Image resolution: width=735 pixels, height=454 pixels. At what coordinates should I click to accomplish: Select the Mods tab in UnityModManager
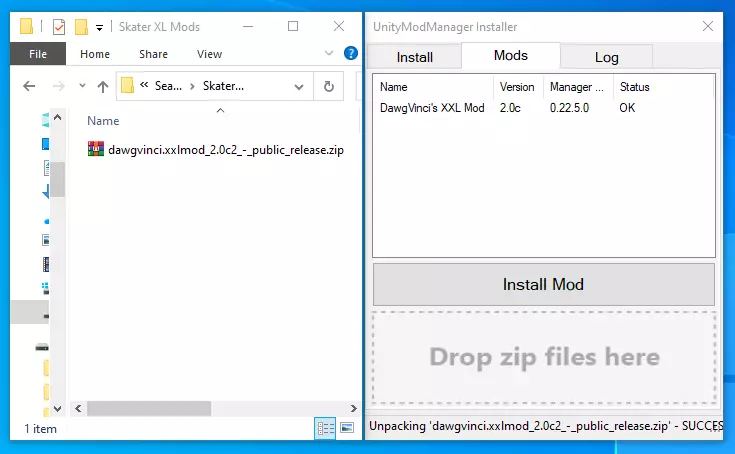[510, 55]
